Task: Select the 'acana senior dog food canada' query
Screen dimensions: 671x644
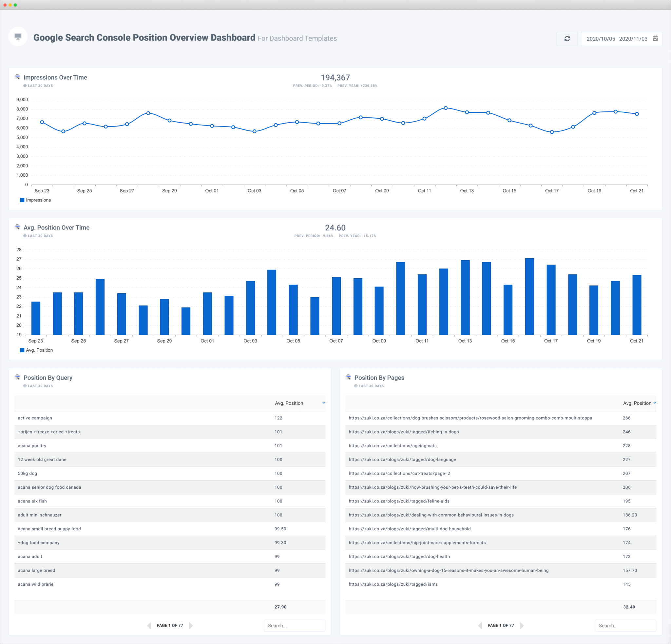Action: pos(170,487)
